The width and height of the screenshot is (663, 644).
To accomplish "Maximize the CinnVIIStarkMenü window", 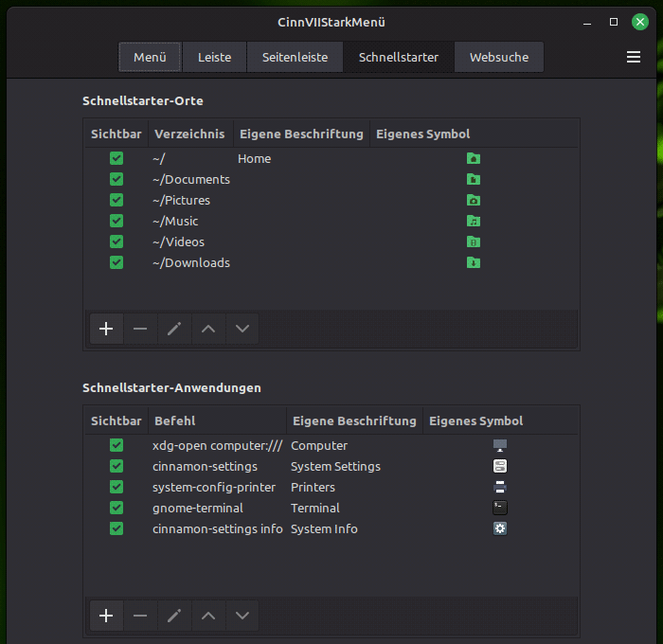I will click(614, 22).
